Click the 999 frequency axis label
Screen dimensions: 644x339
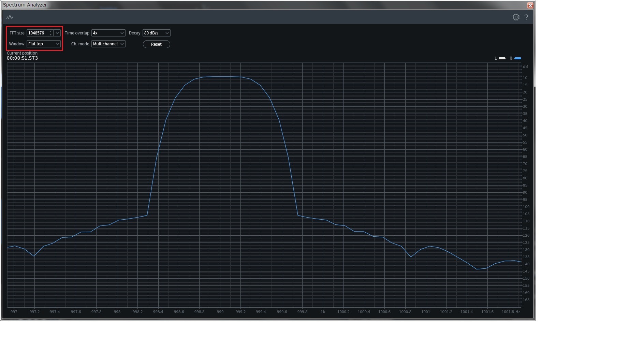click(220, 312)
